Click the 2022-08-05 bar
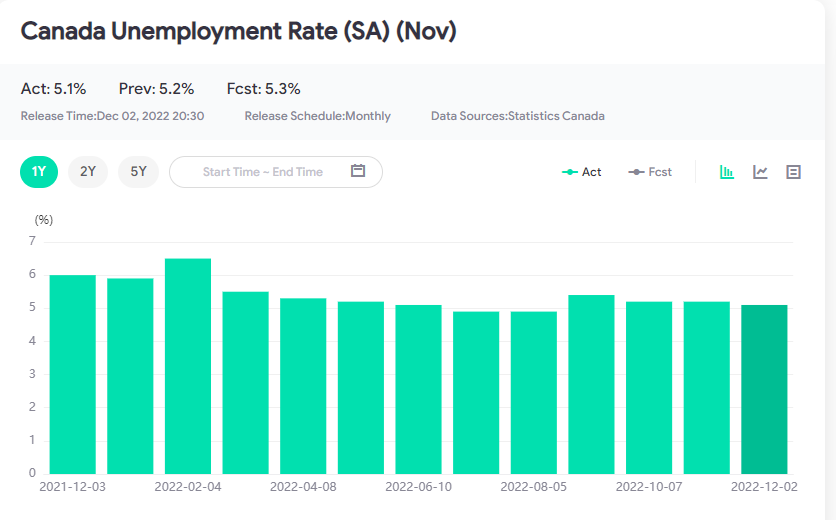 (534, 393)
